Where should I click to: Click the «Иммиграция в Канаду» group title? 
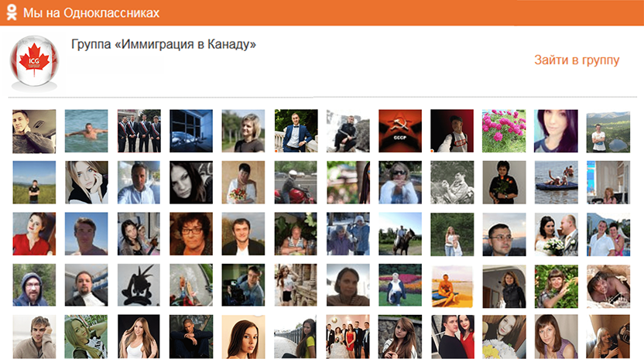pyautogui.click(x=163, y=45)
